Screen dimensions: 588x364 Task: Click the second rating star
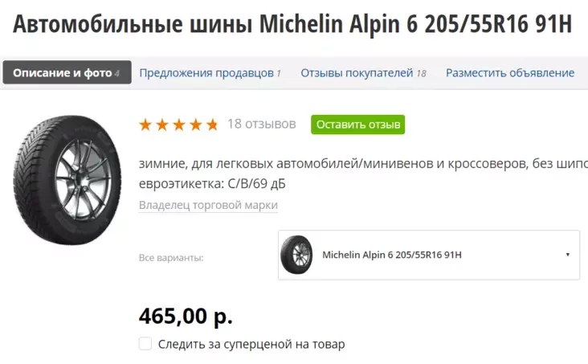coord(162,125)
